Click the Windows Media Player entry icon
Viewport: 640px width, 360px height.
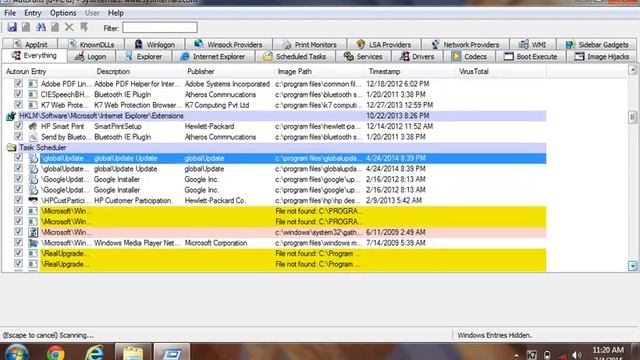pos(33,243)
